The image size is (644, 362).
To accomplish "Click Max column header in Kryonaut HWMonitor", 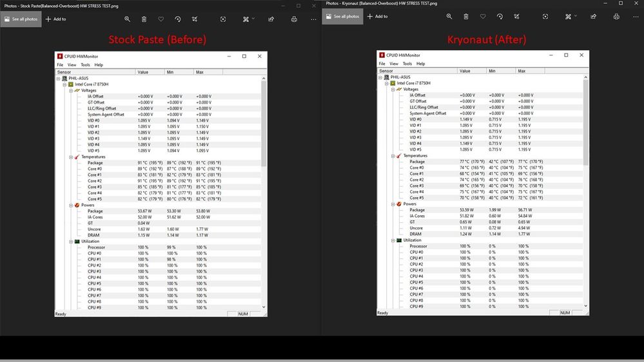I will point(531,71).
